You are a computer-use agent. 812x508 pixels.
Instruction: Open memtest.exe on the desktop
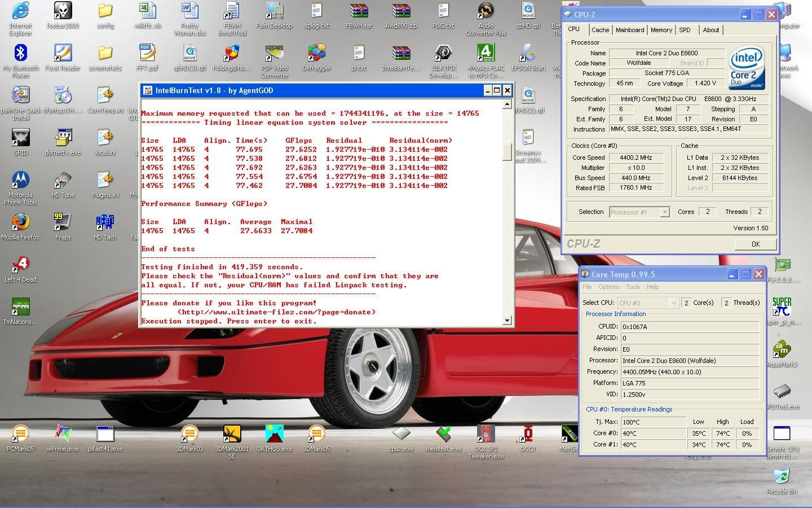click(x=443, y=434)
